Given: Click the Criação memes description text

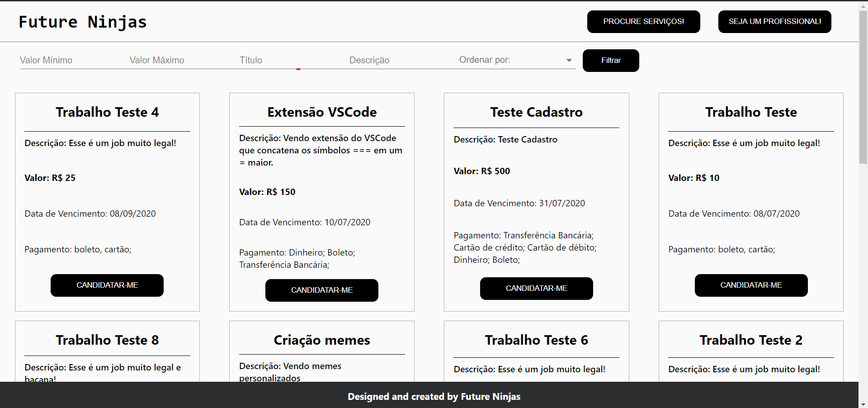Looking at the screenshot, I should 290,372.
